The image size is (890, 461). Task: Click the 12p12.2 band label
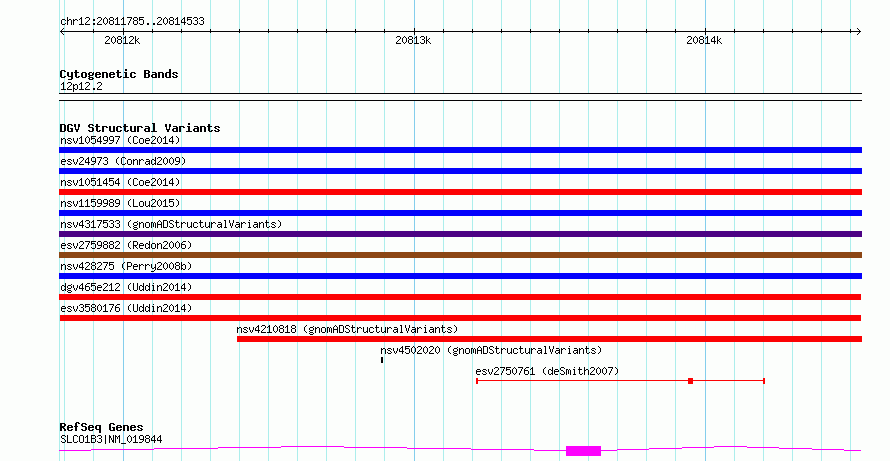[x=81, y=87]
